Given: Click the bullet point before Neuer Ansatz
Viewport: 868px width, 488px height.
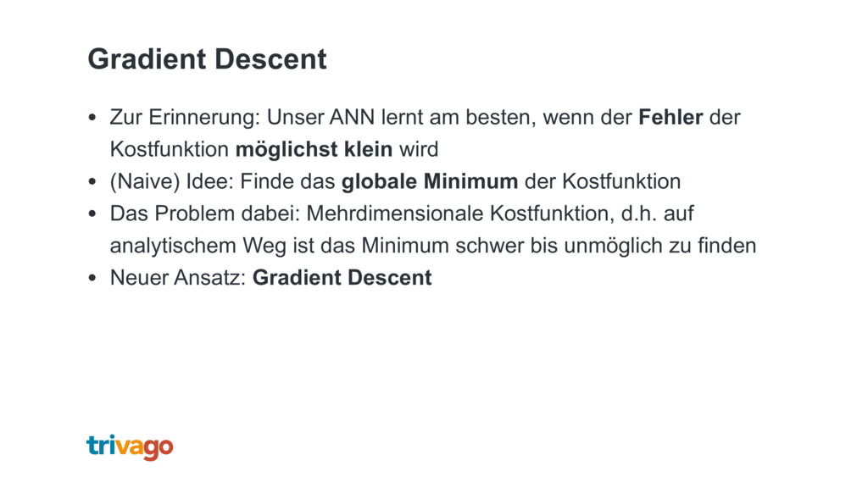Looking at the screenshot, I should pos(92,278).
